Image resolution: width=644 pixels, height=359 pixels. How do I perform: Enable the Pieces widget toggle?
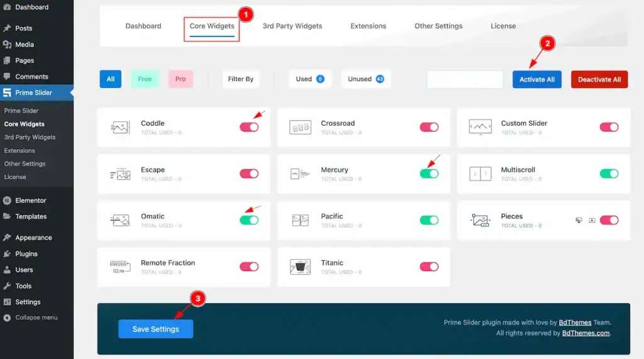click(x=609, y=220)
